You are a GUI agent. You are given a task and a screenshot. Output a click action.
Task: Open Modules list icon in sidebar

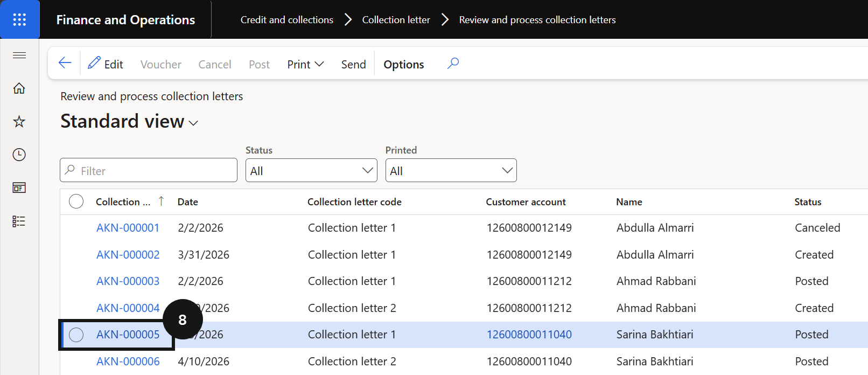click(19, 221)
